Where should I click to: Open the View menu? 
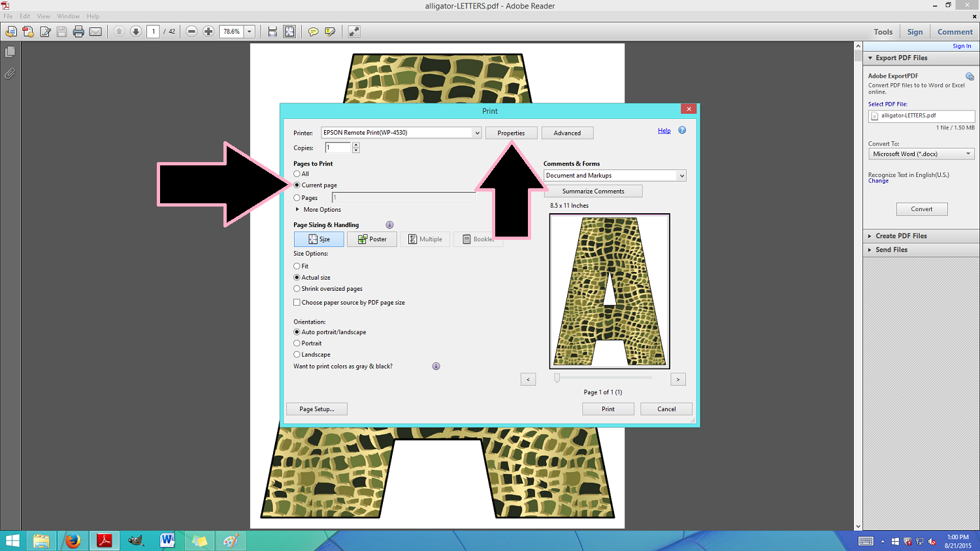(44, 16)
